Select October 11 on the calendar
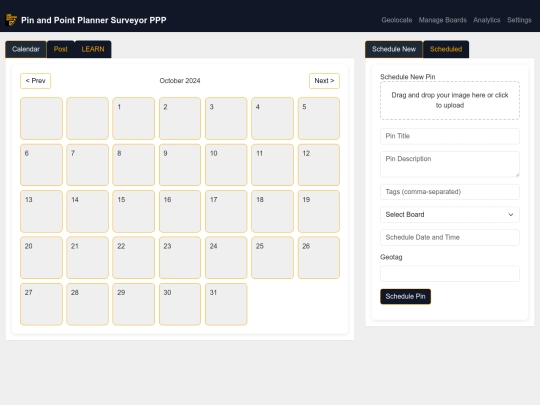This screenshot has width=540, height=405. (272, 165)
